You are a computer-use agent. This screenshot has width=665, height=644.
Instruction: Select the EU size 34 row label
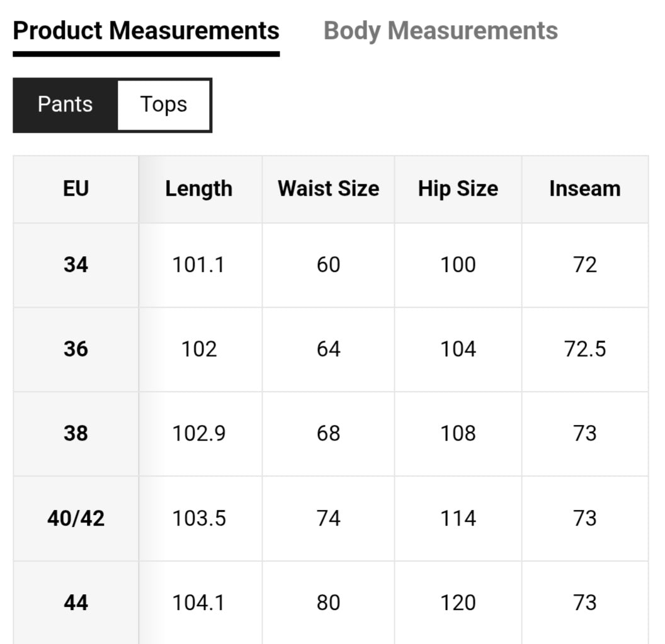pyautogui.click(x=76, y=265)
